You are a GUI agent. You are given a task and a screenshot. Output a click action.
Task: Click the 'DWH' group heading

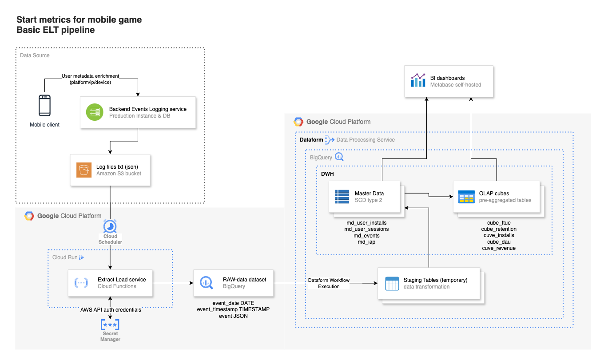(327, 174)
